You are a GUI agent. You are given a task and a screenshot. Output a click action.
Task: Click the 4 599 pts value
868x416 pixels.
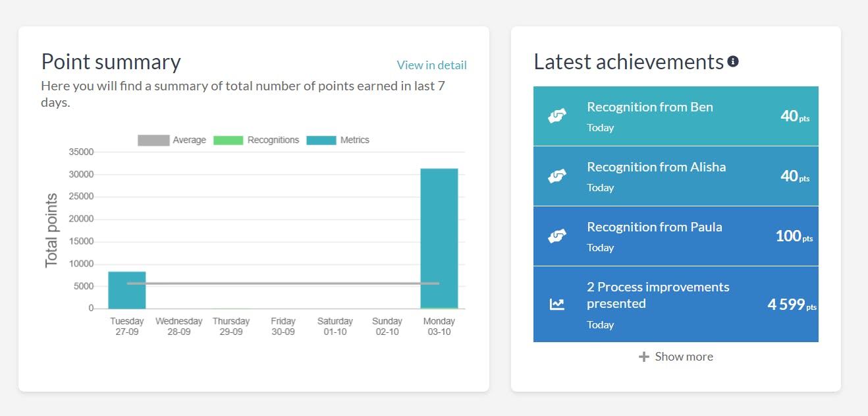click(792, 305)
